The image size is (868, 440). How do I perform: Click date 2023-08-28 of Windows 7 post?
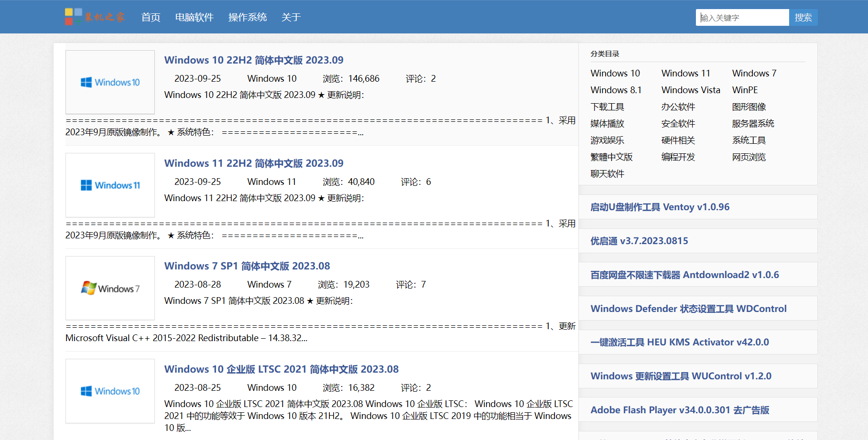click(x=197, y=284)
